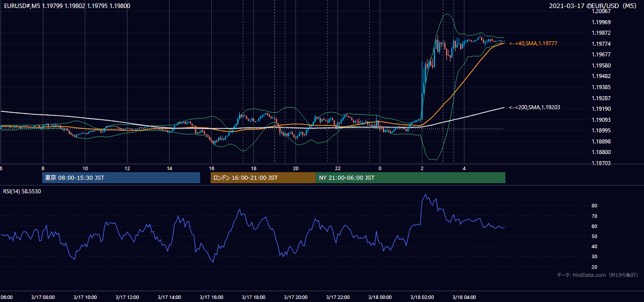Click the 200 SMA 1.19203 label
This screenshot has width=644, height=302.
[x=534, y=107]
